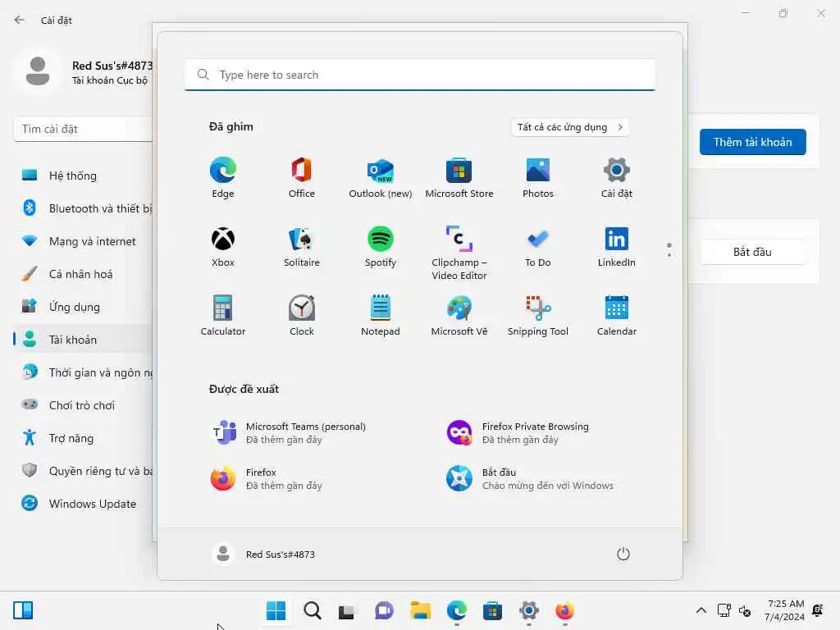Image resolution: width=840 pixels, height=630 pixels.
Task: Launch Snipping Tool
Action: pyautogui.click(x=538, y=316)
